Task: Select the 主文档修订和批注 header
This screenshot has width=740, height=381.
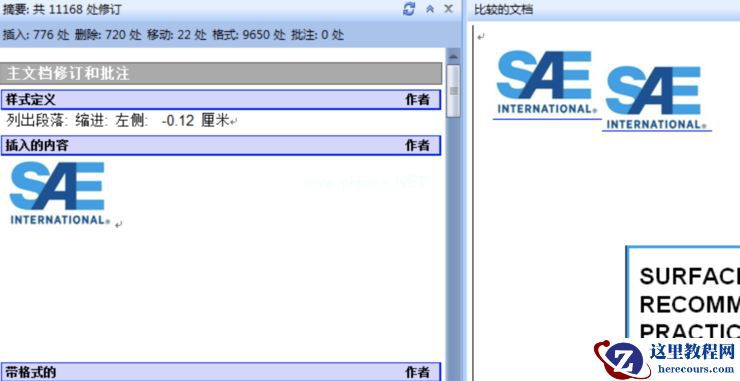Action: point(221,74)
